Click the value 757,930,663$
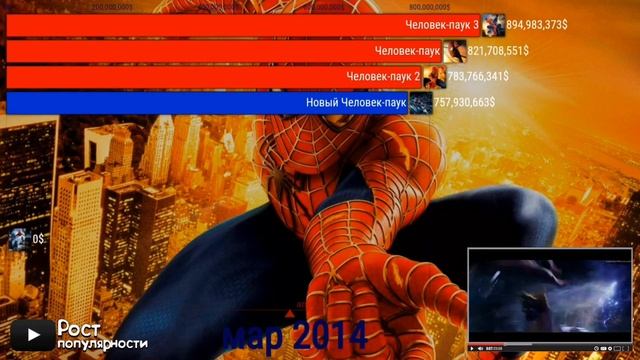640x360 pixels. point(464,102)
